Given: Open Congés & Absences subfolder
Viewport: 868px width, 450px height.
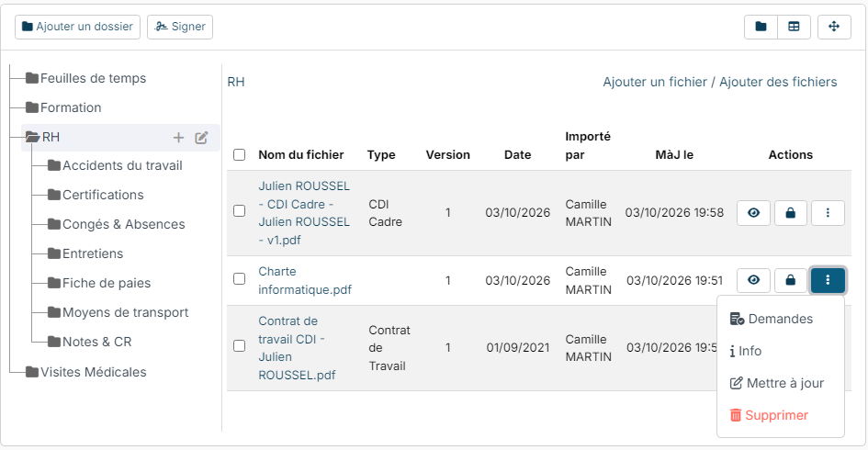Looking at the screenshot, I should [x=117, y=224].
